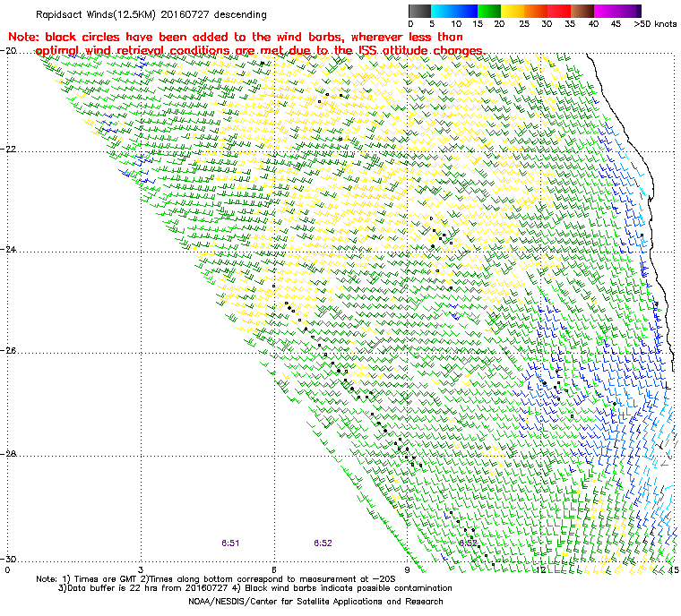Viewport: 681px width, 616px height.
Task: Click the '15' longitude axis label
Action: coord(674,570)
